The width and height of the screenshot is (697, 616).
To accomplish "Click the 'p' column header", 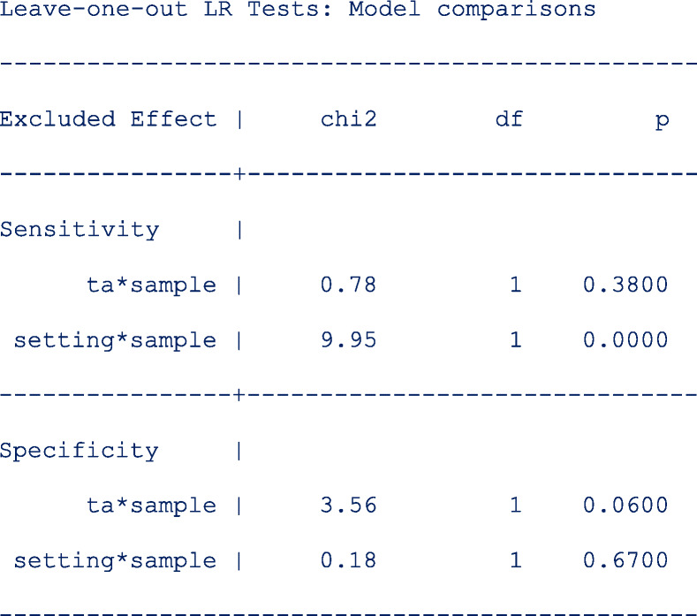I will tap(661, 119).
